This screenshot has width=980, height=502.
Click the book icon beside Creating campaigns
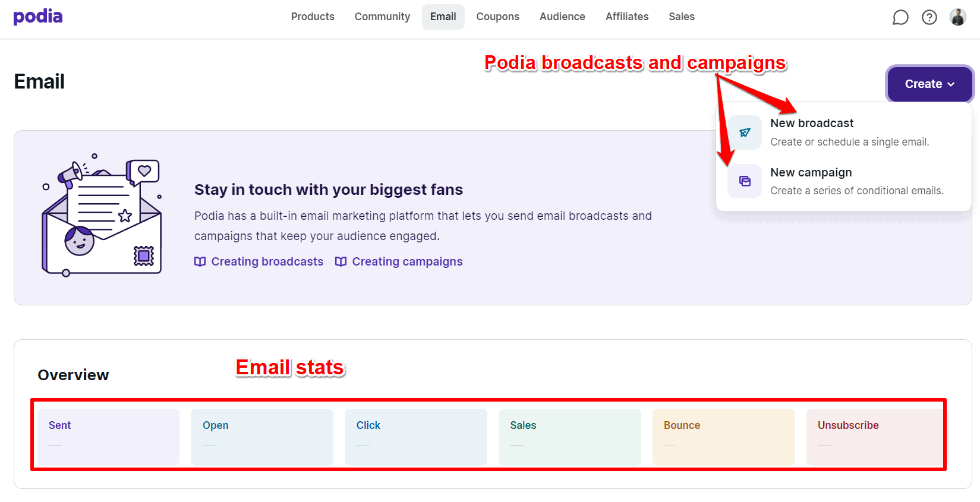tap(340, 261)
